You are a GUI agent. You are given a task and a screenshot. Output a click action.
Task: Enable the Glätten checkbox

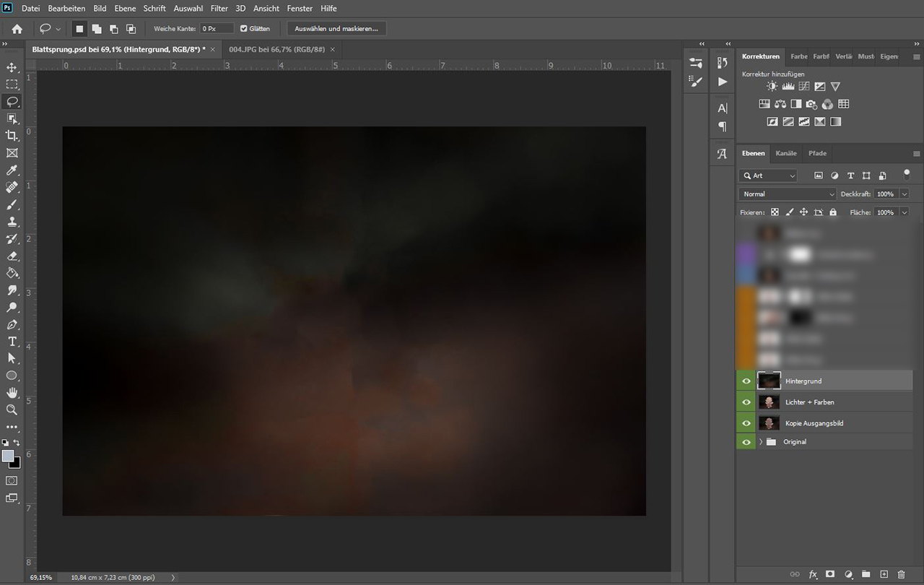[244, 29]
